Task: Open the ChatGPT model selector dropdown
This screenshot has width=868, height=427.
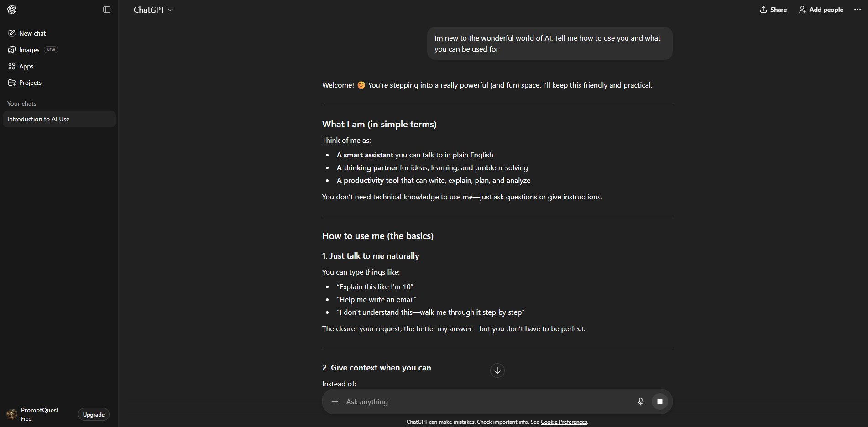Action: [153, 10]
